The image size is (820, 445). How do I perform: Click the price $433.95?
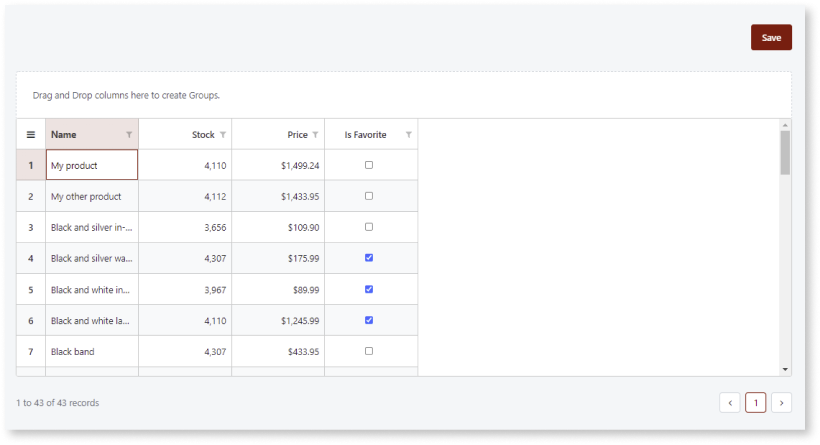click(303, 352)
